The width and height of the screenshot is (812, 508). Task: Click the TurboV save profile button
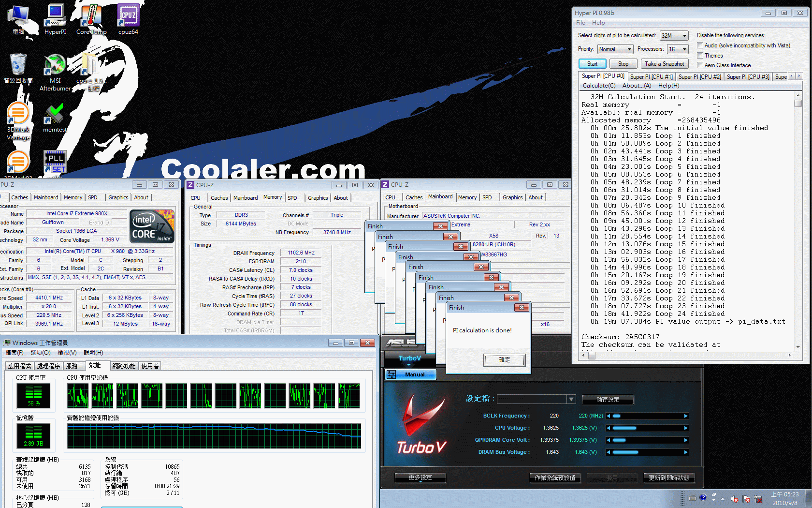(x=608, y=400)
